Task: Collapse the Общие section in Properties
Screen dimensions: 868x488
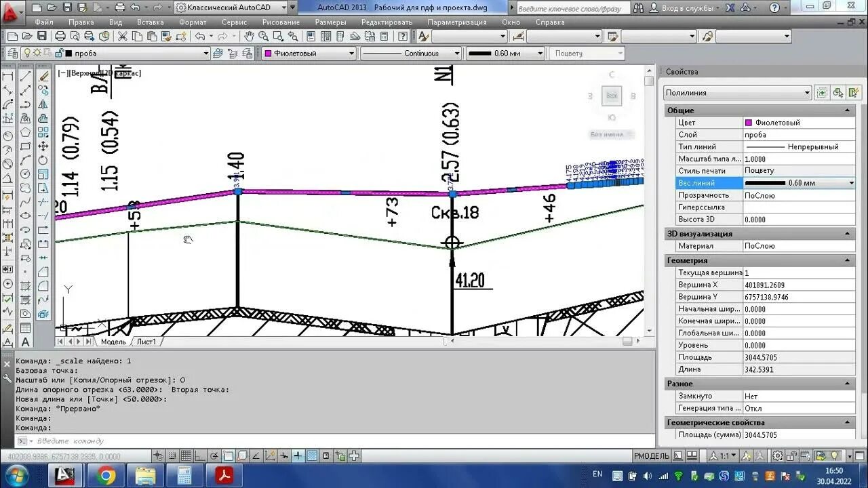Action: click(x=847, y=110)
